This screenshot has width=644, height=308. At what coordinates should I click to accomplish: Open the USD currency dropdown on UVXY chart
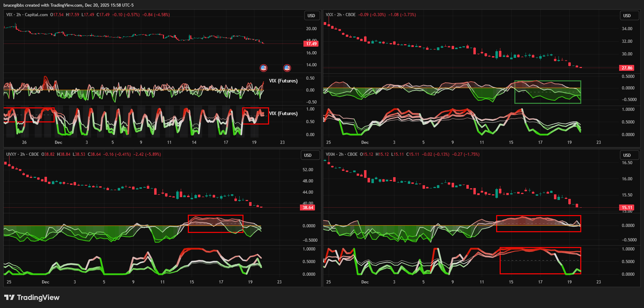(308, 155)
